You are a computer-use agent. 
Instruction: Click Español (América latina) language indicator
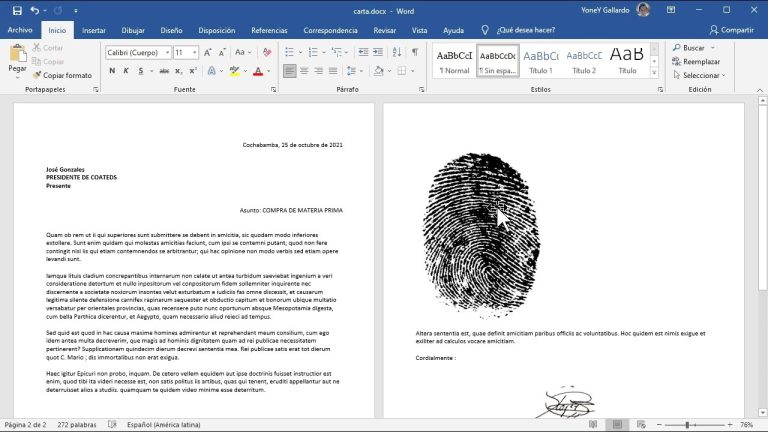(x=164, y=425)
